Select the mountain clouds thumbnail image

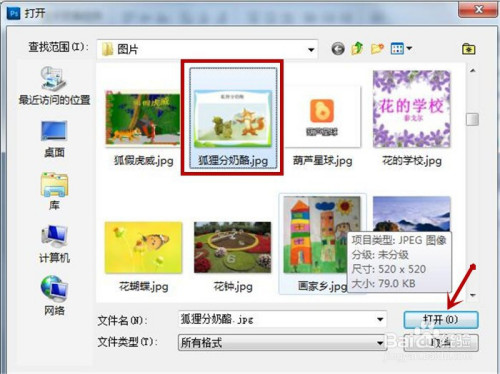click(411, 213)
